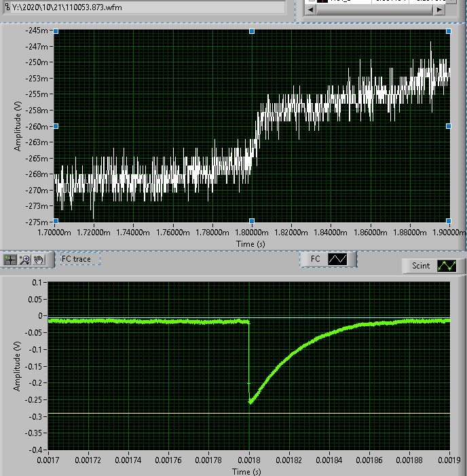Click the -0.4 Y-axis minimum value

coord(36,450)
